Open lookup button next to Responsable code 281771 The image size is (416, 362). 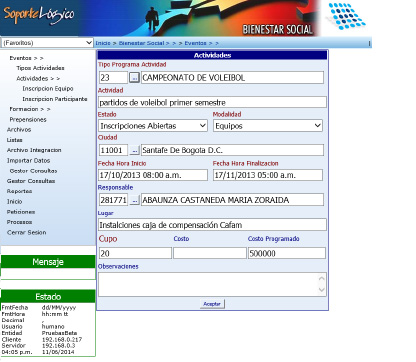(134, 200)
